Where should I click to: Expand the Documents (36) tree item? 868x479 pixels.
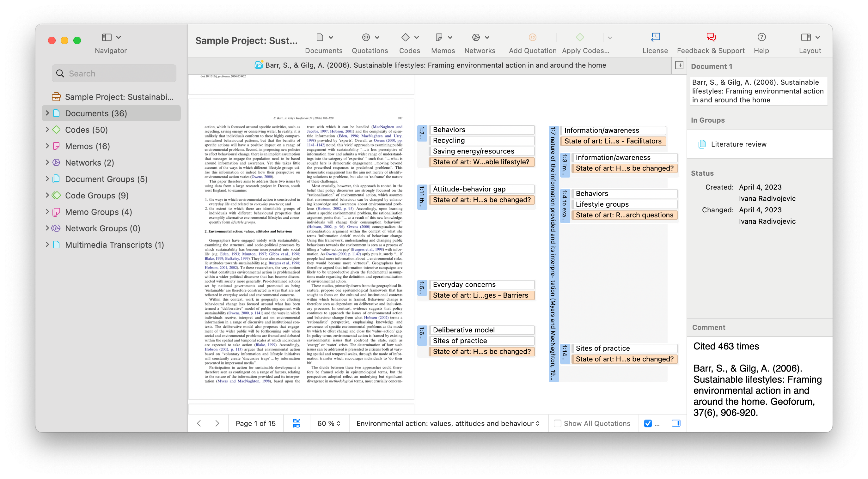[x=47, y=113]
